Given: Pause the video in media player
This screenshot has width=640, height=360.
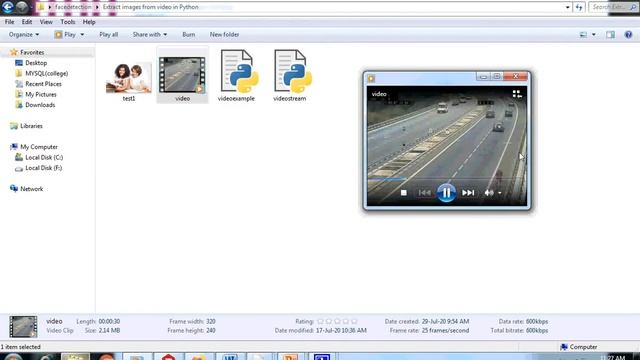Looking at the screenshot, I should (x=446, y=193).
